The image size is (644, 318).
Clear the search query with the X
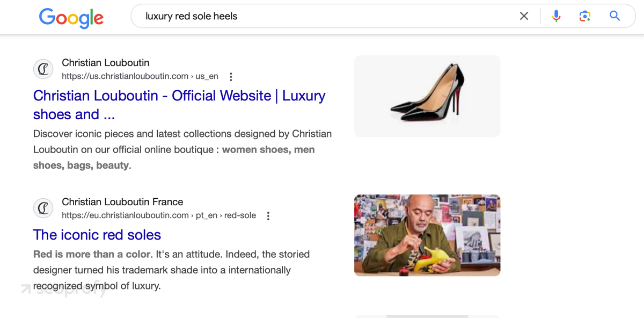click(x=524, y=16)
